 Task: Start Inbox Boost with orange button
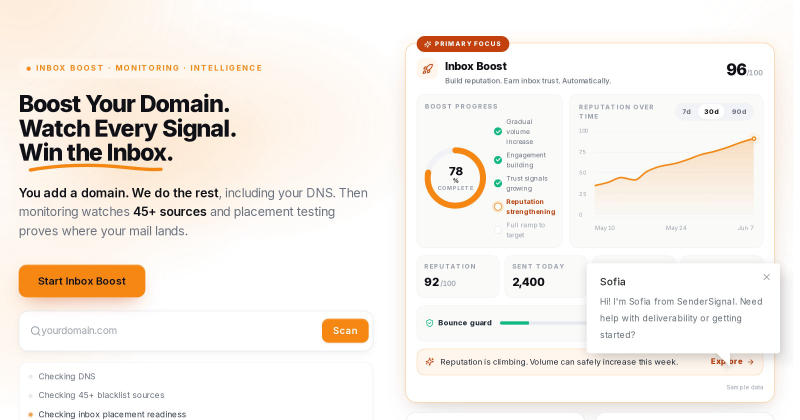click(x=82, y=281)
